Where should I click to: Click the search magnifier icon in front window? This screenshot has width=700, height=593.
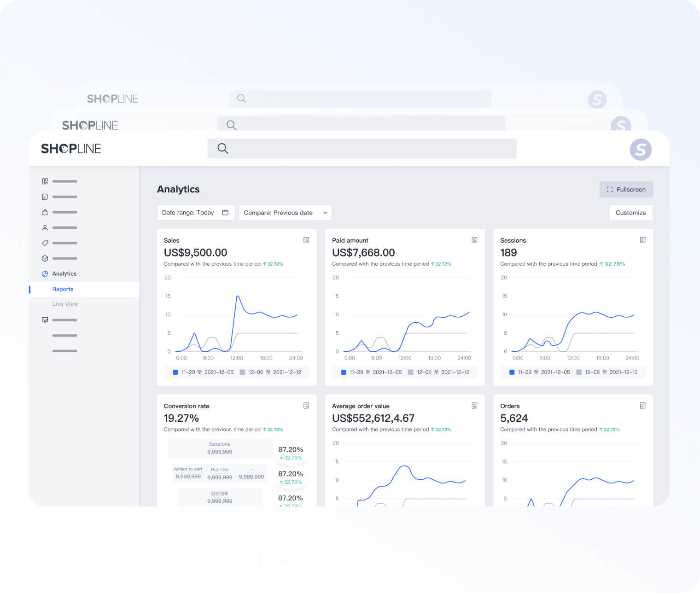pos(223,148)
